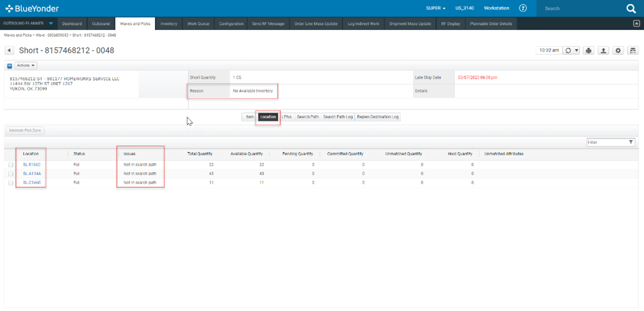The height and width of the screenshot is (311, 644).
Task: Click the export upload arrow icon
Action: coord(603,50)
